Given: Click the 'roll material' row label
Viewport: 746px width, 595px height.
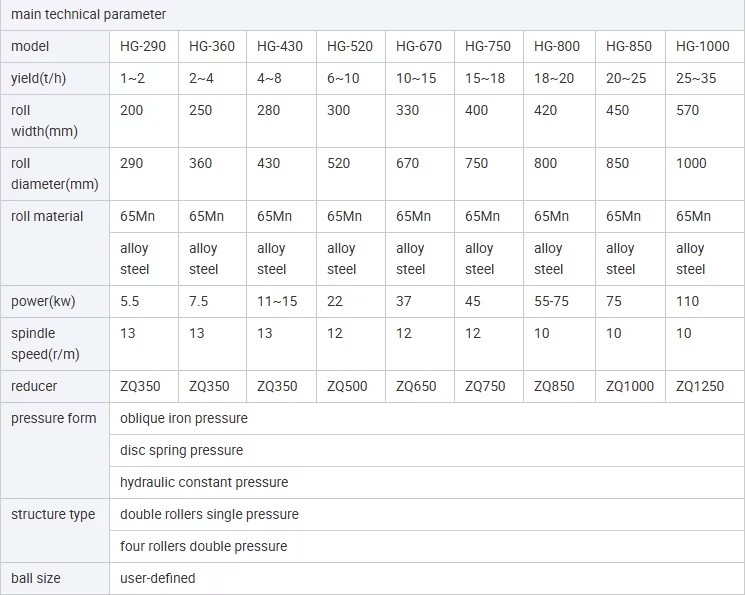Looking at the screenshot, I should pyautogui.click(x=47, y=216).
